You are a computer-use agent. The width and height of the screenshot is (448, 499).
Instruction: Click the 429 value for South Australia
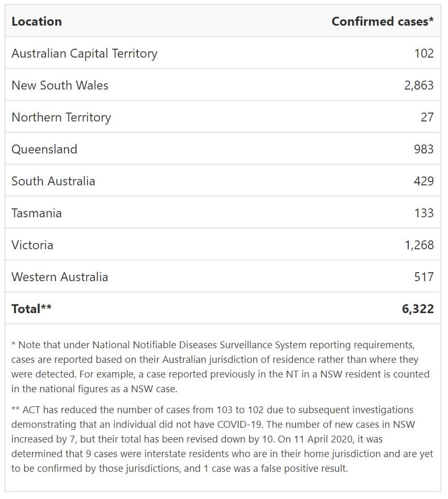423,181
